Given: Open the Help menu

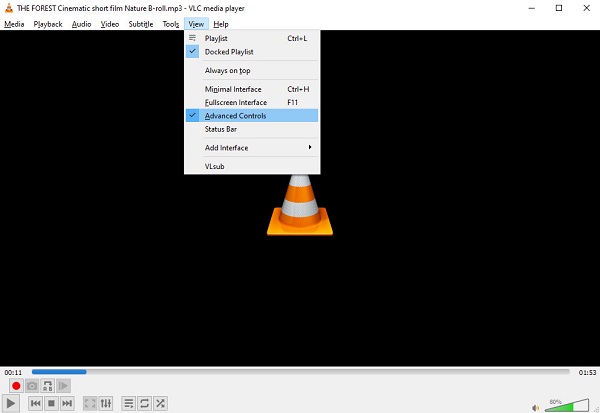Looking at the screenshot, I should (x=221, y=24).
